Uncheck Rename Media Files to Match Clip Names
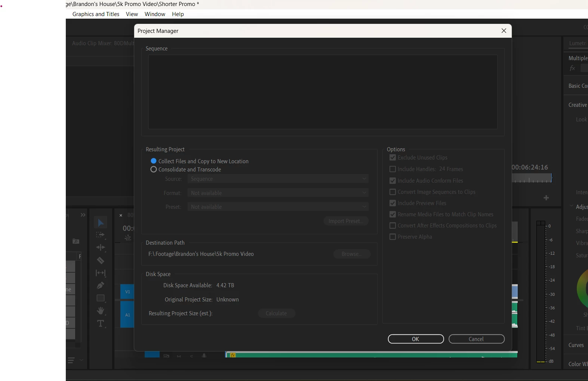Screen dimensions: 588x381 click(392, 214)
